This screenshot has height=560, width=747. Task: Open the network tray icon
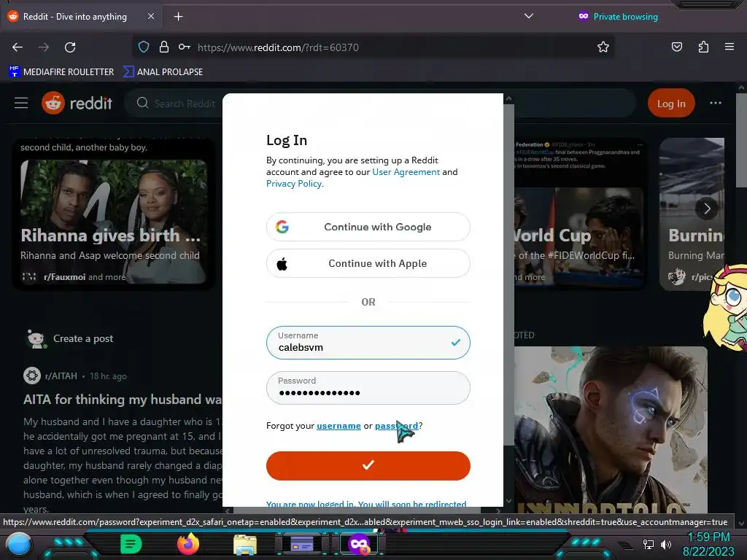click(649, 544)
